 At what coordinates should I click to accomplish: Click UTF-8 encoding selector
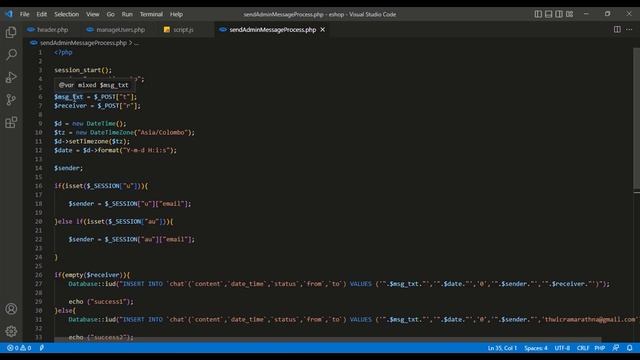tap(562, 348)
